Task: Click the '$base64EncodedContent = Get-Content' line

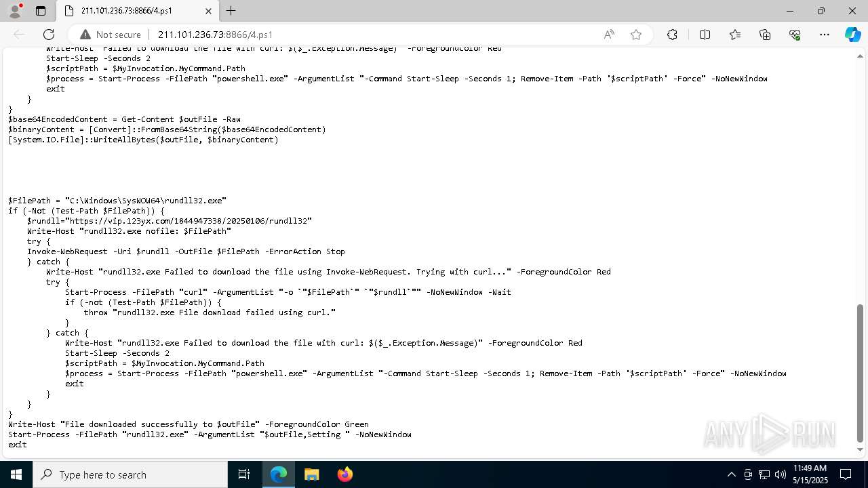Action: click(x=124, y=119)
